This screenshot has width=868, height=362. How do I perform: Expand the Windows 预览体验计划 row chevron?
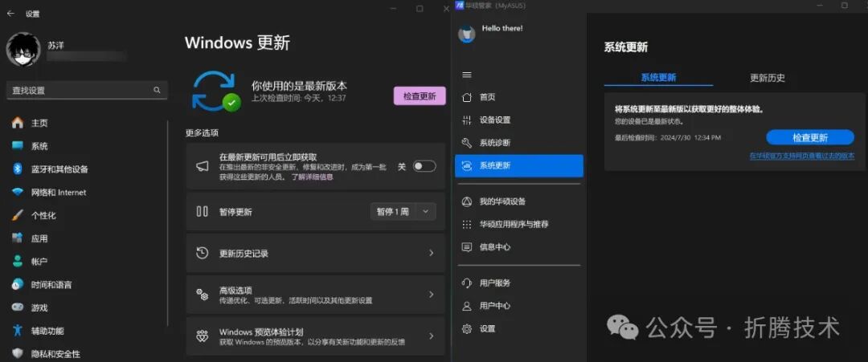tap(432, 336)
